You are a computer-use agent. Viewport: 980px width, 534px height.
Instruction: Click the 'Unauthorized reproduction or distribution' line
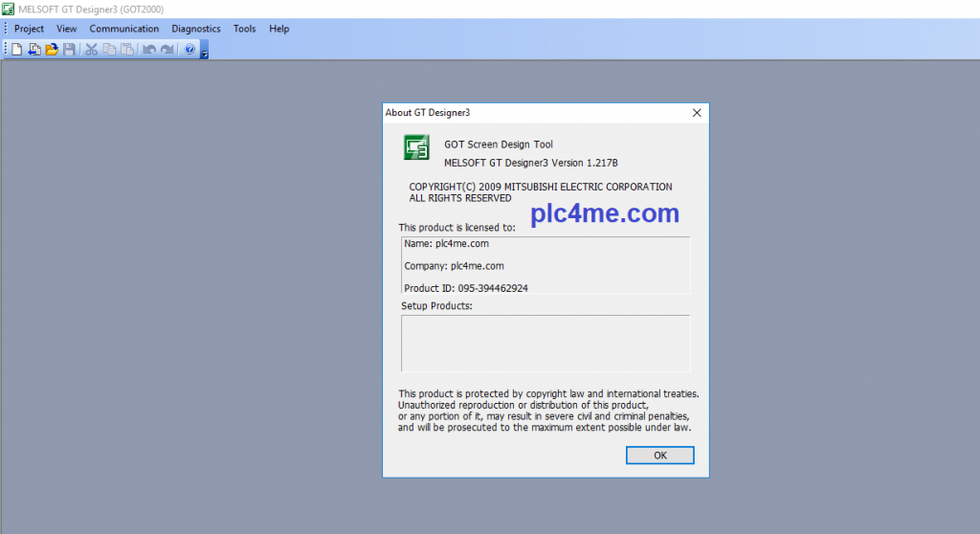coord(523,405)
